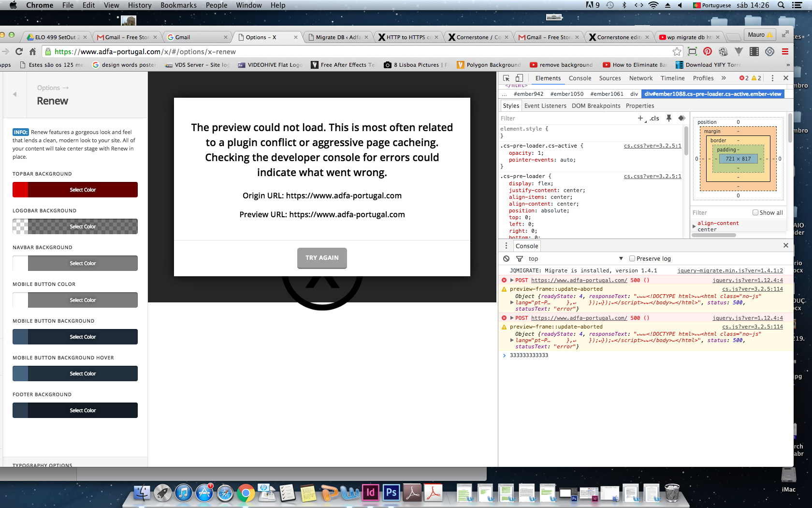This screenshot has width=812, height=508.
Task: Open the Pinterest extension icon
Action: 708,52
